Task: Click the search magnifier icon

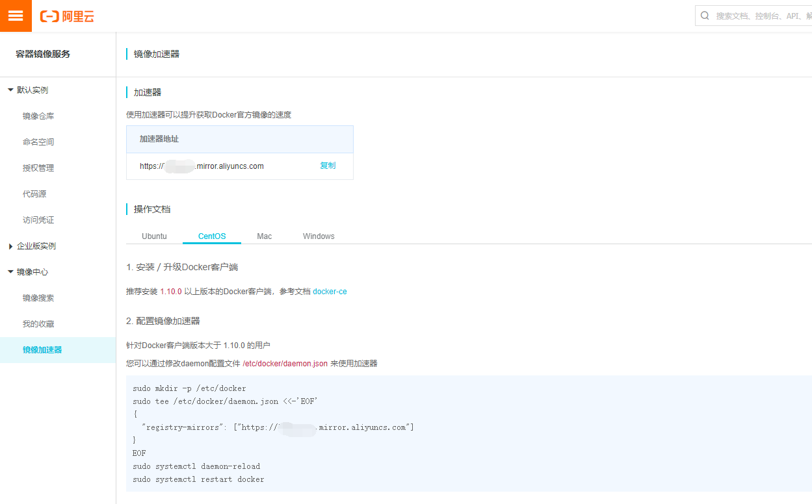Action: 705,16
